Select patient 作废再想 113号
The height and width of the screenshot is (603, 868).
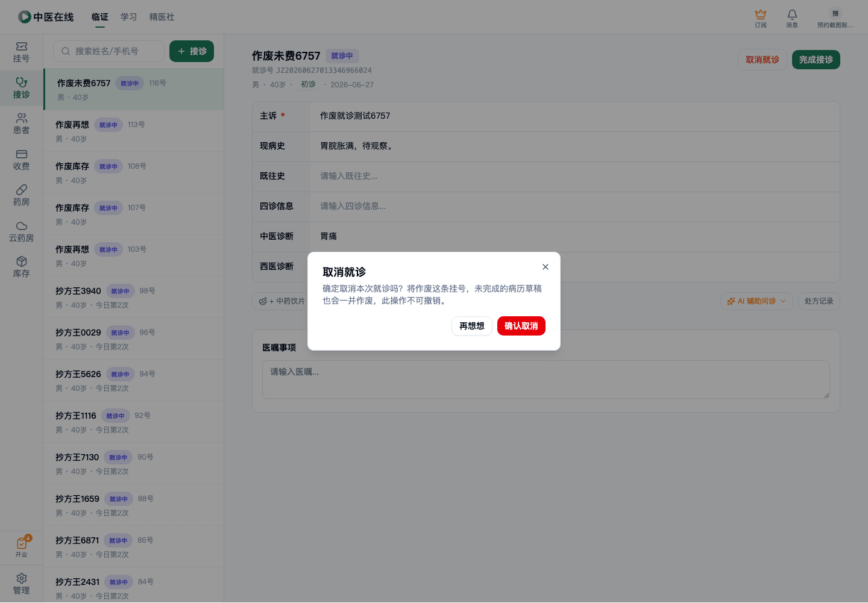(134, 131)
